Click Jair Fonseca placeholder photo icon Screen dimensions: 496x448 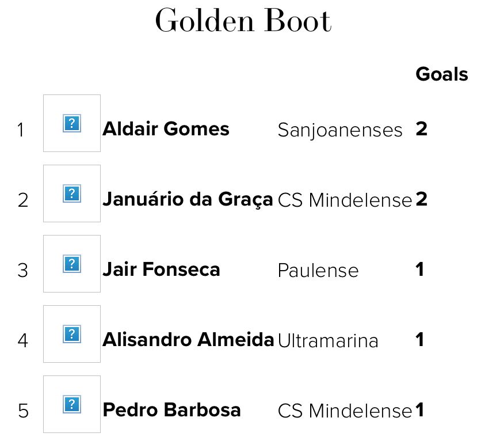coord(72,264)
